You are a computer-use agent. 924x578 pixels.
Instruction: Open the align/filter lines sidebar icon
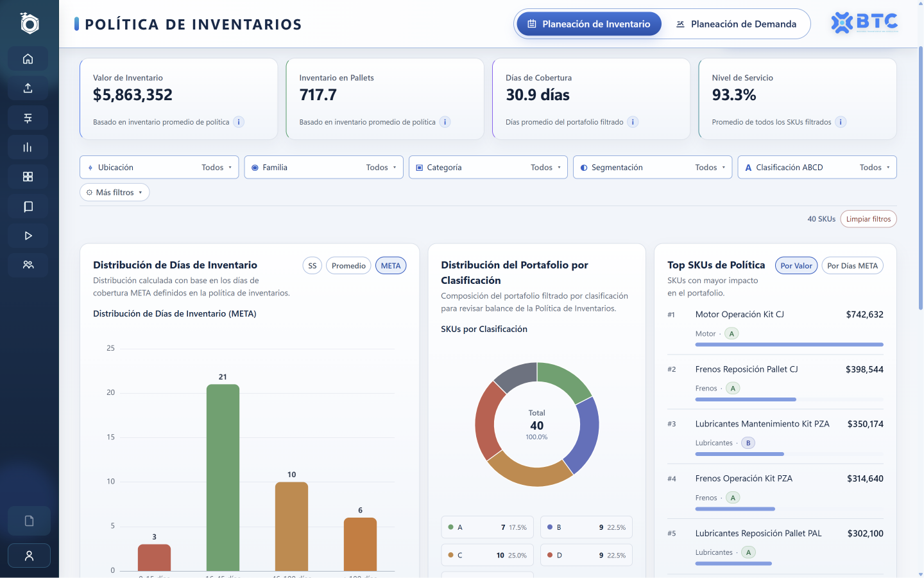pos(28,118)
